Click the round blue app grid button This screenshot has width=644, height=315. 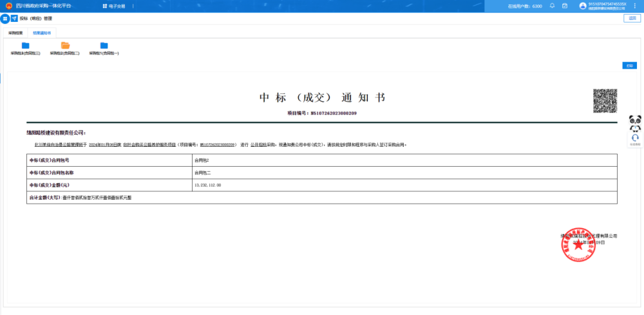click(5, 19)
